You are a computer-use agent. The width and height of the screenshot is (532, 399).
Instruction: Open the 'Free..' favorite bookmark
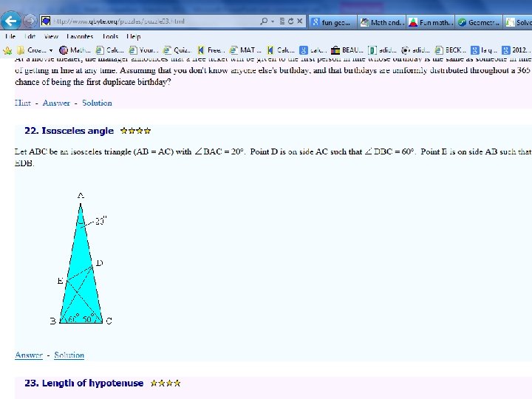[x=211, y=50]
